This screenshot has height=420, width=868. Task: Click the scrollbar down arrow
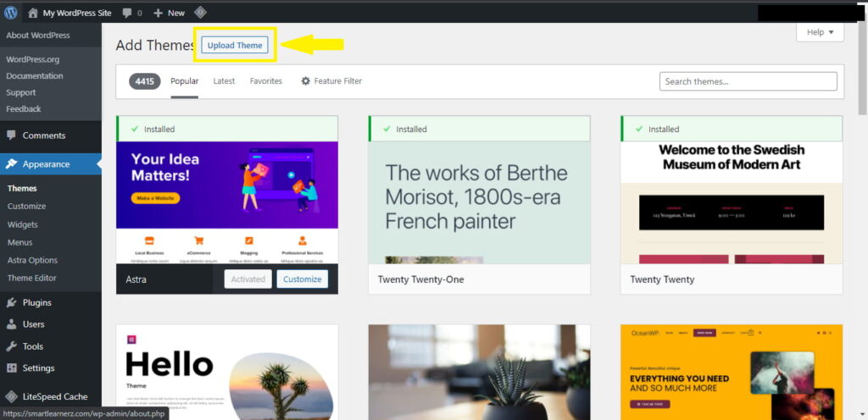862,414
